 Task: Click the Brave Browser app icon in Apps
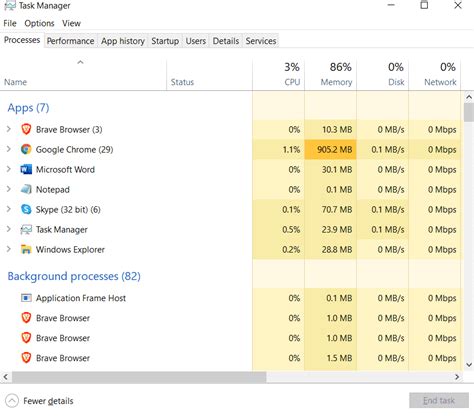coord(26,129)
